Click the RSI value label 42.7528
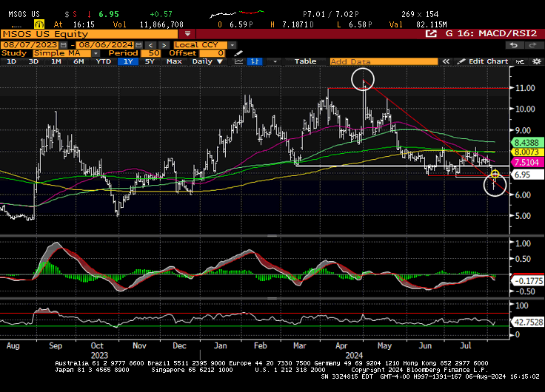This screenshot has height=392, width=545. (x=528, y=322)
